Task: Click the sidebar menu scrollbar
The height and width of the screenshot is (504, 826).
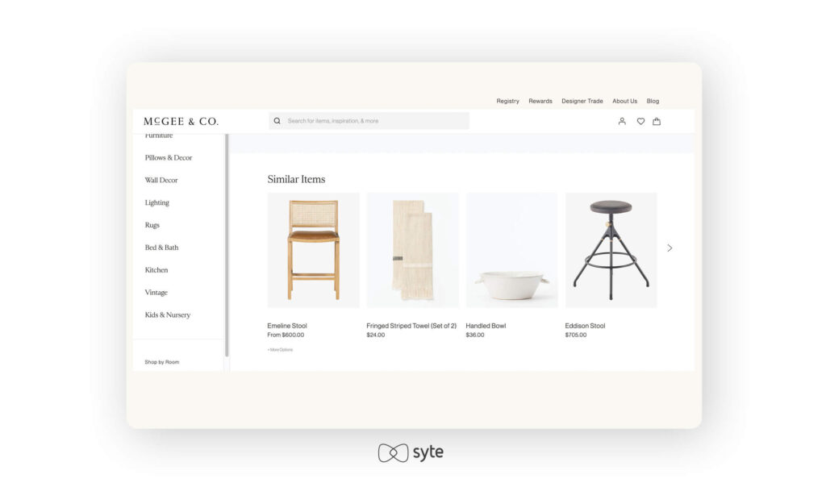Action: [x=227, y=245]
